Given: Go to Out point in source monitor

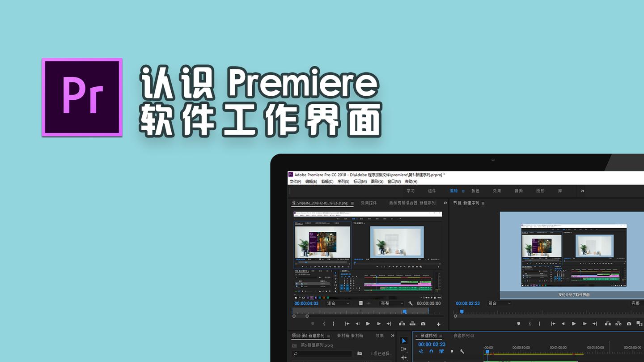Looking at the screenshot, I should coord(389,324).
